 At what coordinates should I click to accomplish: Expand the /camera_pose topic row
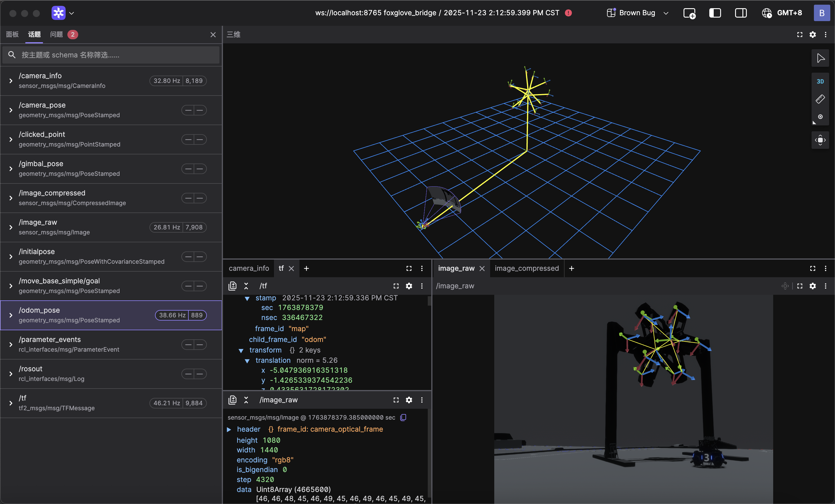(11, 110)
